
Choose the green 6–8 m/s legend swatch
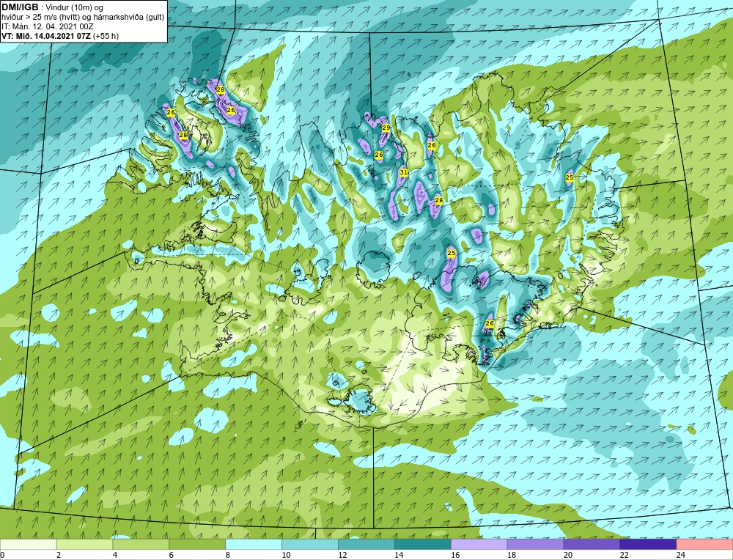(197, 544)
